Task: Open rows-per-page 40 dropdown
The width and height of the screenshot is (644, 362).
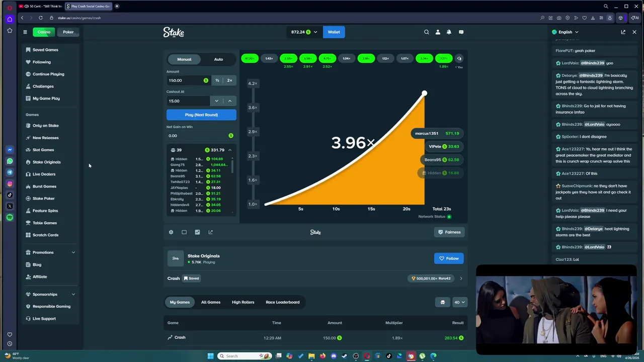Action: [x=460, y=302]
